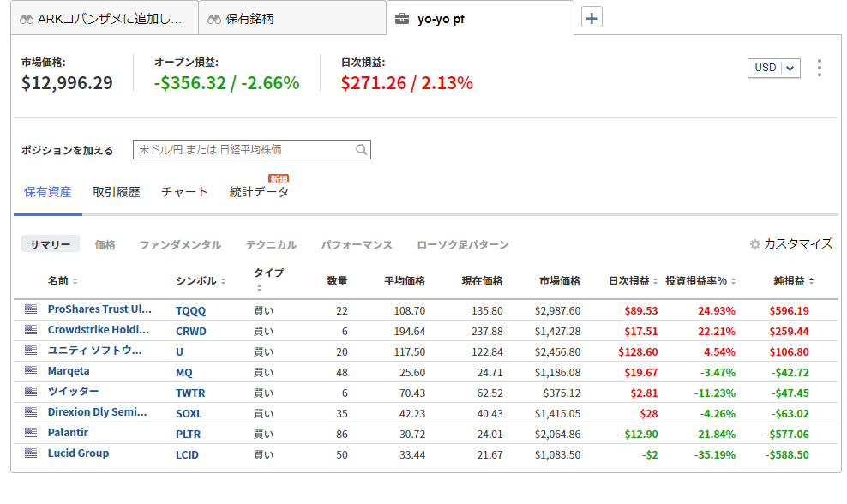The width and height of the screenshot is (847, 504).
Task: Click US flag in Lucid Group row
Action: (x=31, y=453)
